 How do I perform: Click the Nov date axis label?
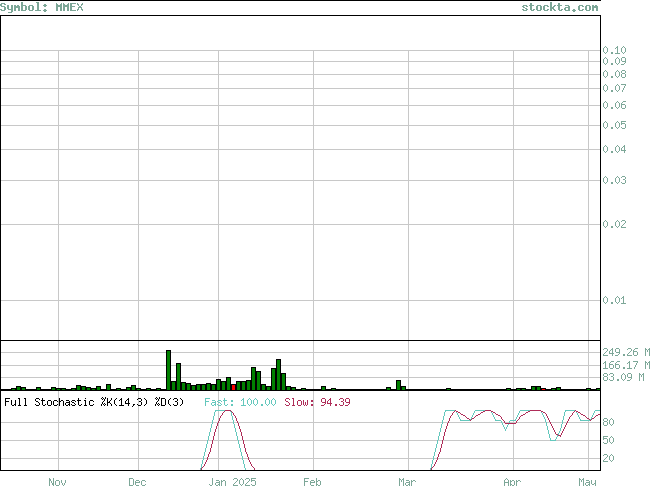(x=57, y=482)
